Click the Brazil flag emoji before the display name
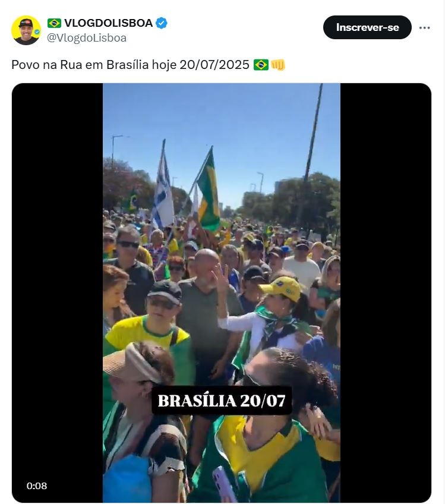The height and width of the screenshot is (504, 445). [x=54, y=23]
